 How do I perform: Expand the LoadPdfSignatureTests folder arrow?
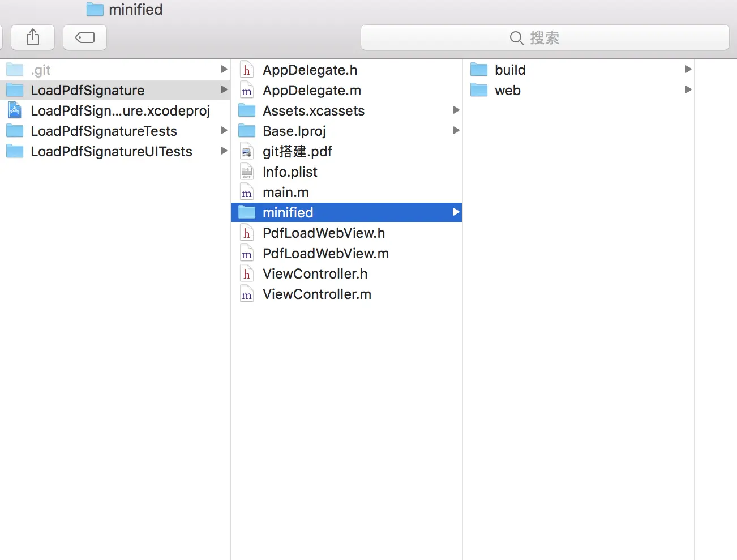coord(224,130)
